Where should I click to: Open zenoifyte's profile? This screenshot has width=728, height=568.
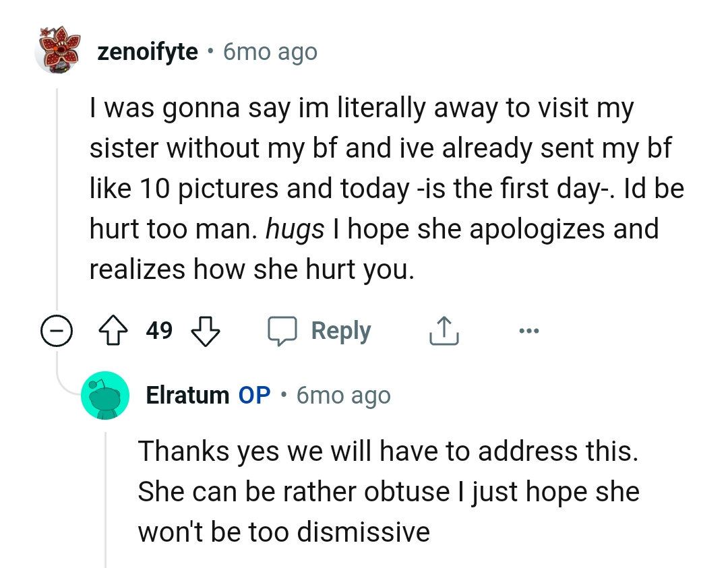click(147, 51)
